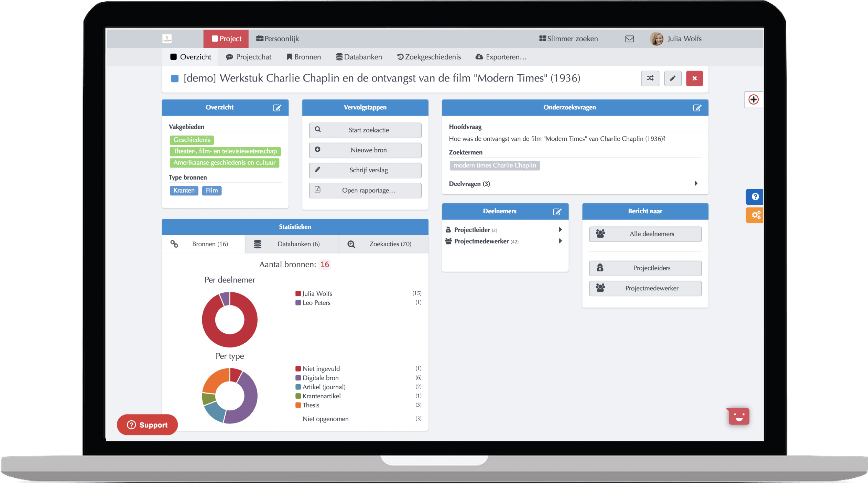The image size is (868, 484).
Task: Click the red delete project button
Action: 694,78
